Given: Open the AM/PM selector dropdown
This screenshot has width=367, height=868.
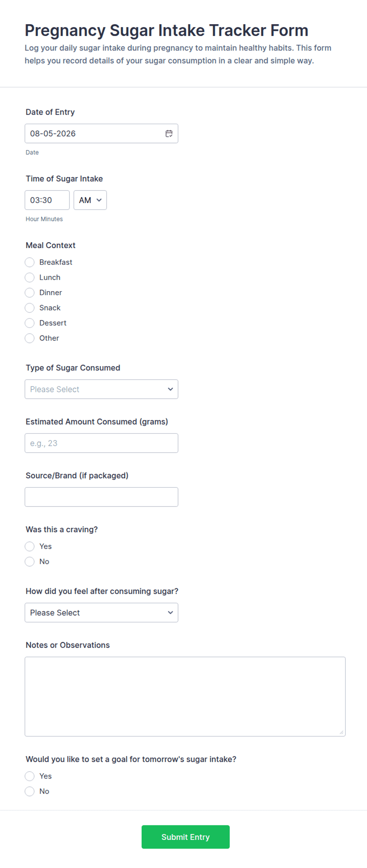Looking at the screenshot, I should click(90, 200).
